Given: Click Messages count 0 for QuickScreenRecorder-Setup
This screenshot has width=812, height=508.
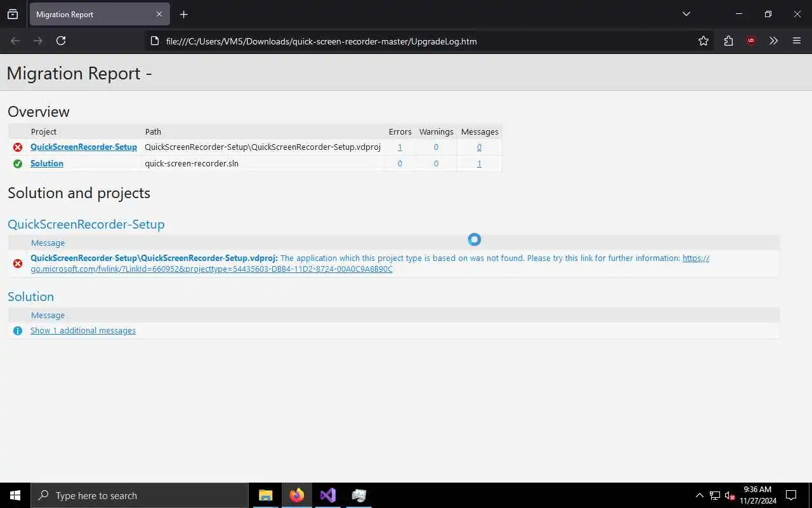Looking at the screenshot, I should coord(479,147).
